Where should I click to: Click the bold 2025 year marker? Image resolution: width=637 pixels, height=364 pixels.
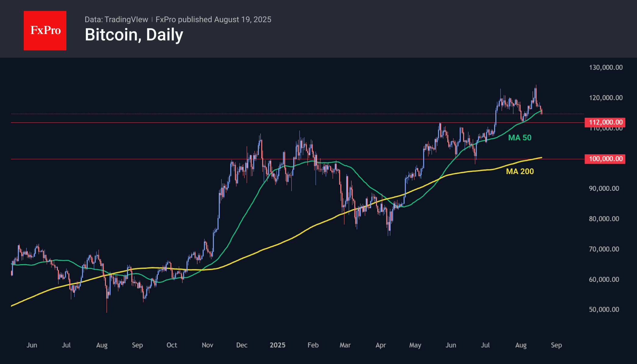click(277, 345)
